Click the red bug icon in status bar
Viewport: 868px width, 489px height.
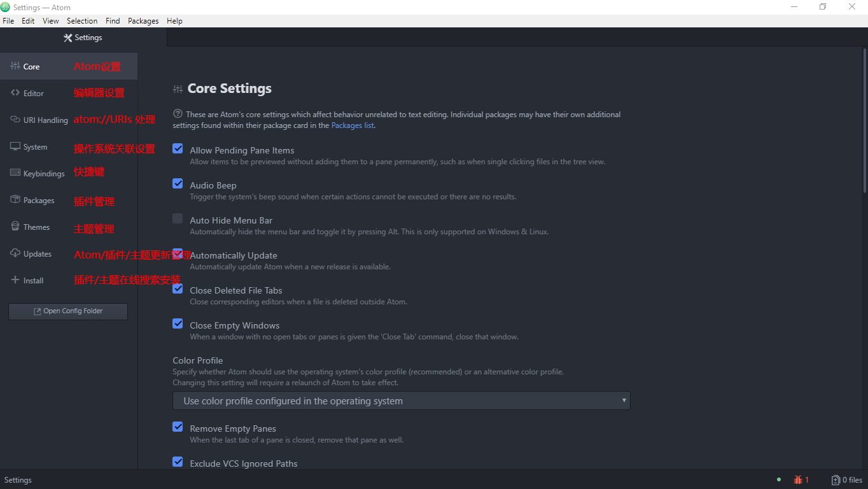point(797,480)
